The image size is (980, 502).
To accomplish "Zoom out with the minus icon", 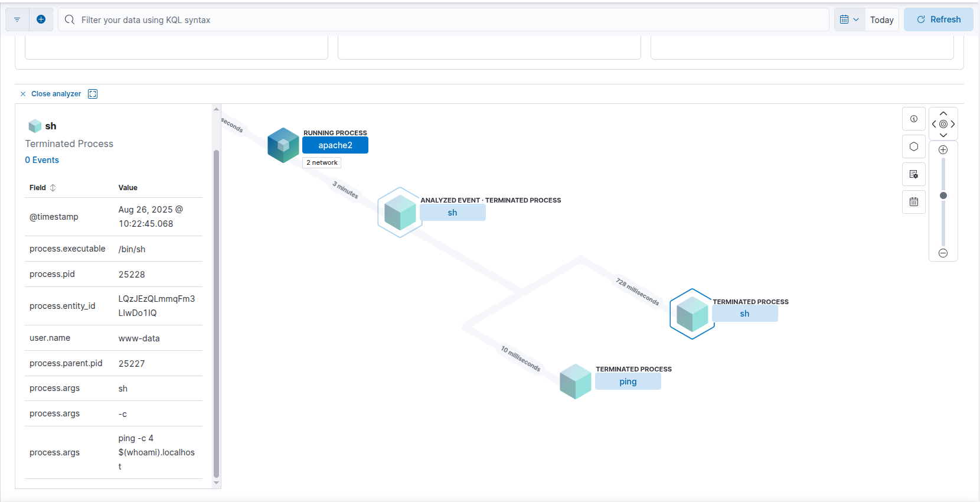I will [943, 253].
